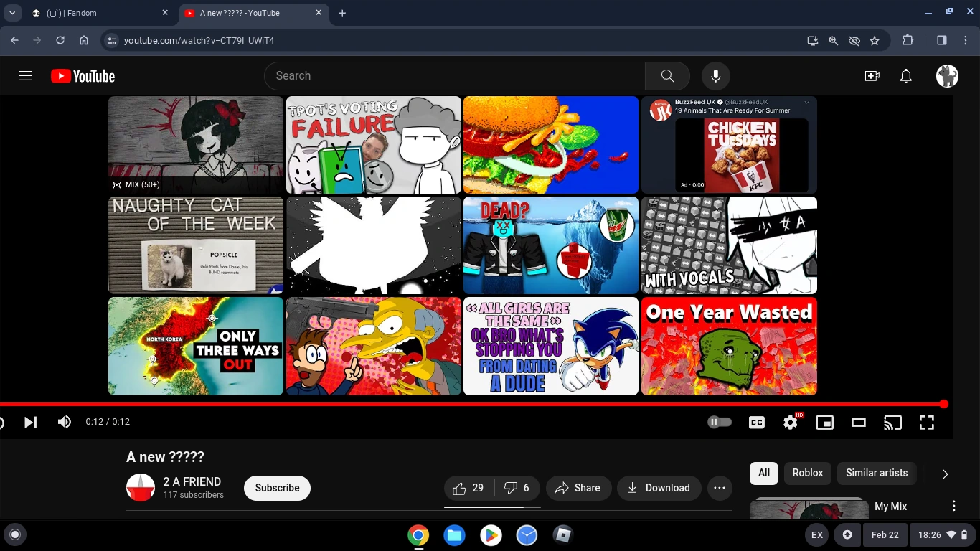Switch to theater mode
Screen dimensions: 980x551
click(x=858, y=422)
